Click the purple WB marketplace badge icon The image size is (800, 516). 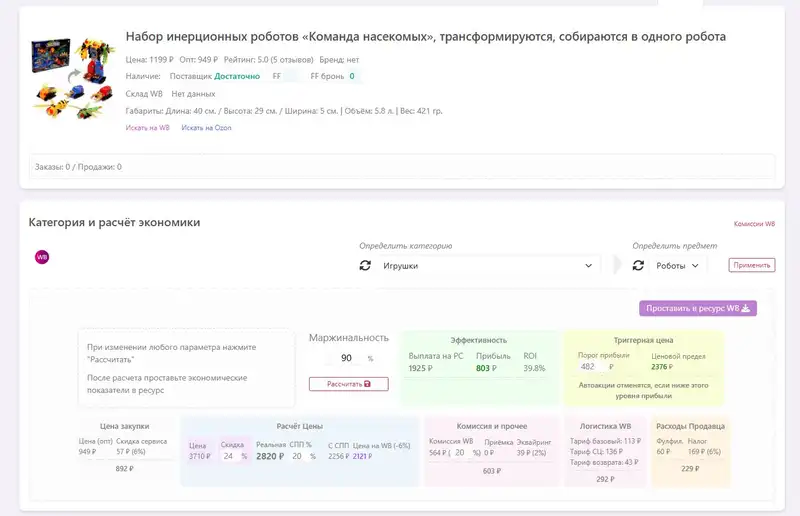pyautogui.click(x=42, y=257)
